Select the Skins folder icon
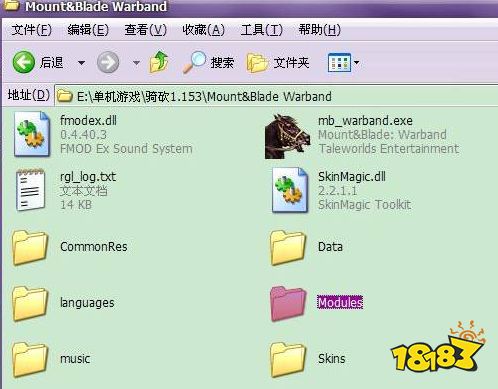The image size is (498, 389). tap(288, 360)
